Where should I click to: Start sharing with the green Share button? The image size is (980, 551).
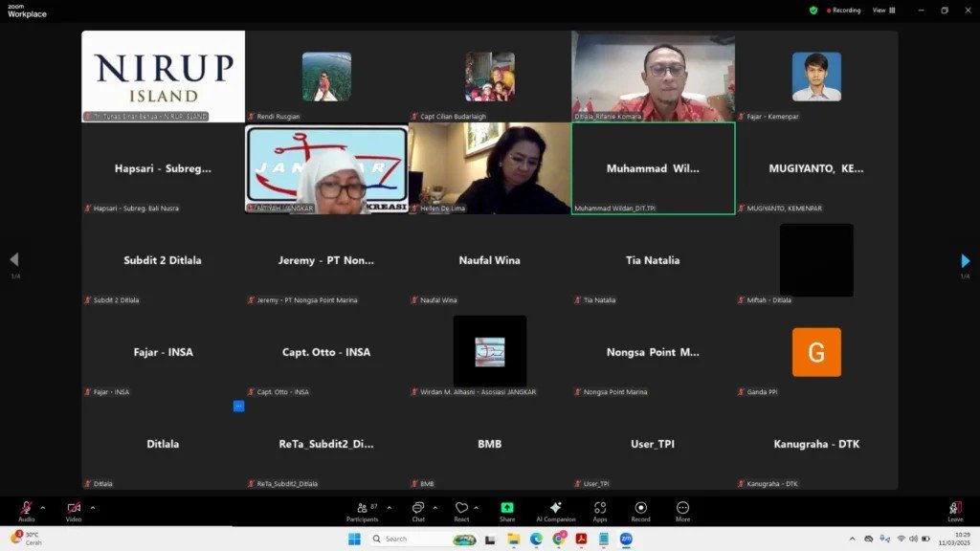tap(507, 511)
